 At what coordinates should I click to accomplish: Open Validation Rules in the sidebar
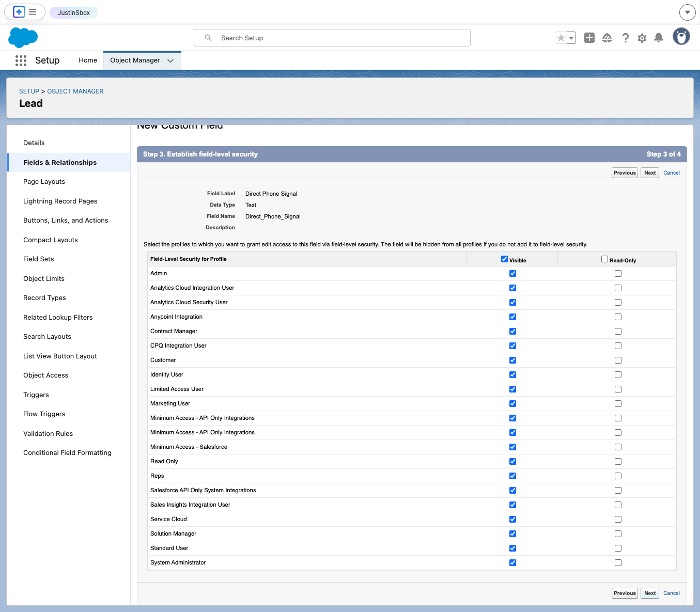[x=48, y=434]
